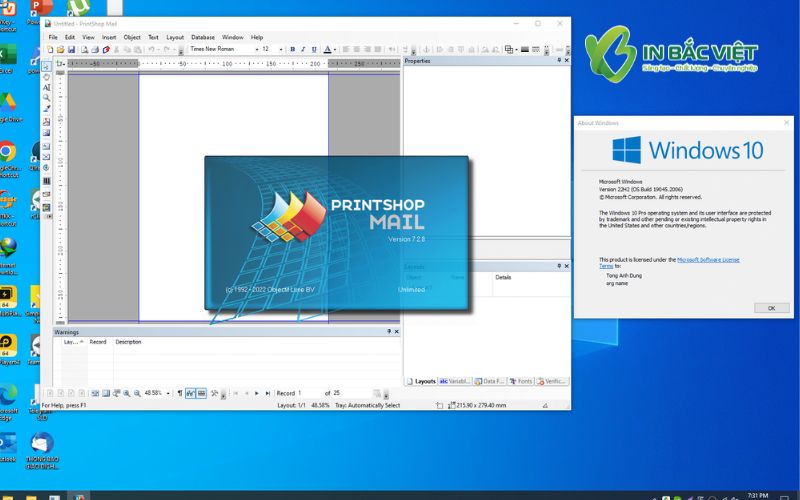Select the eyedropper tool in toolbox

46,108
